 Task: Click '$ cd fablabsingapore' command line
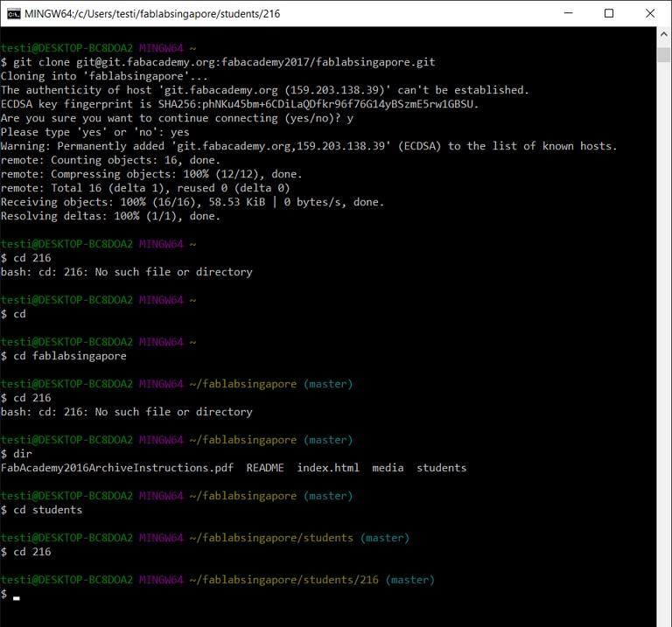point(63,356)
